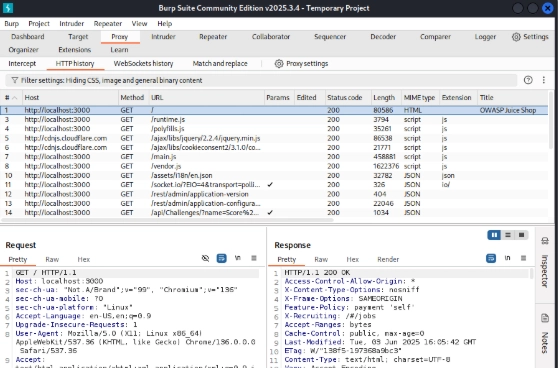
Task: Switch Request view to Hex
Action: [x=84, y=259]
